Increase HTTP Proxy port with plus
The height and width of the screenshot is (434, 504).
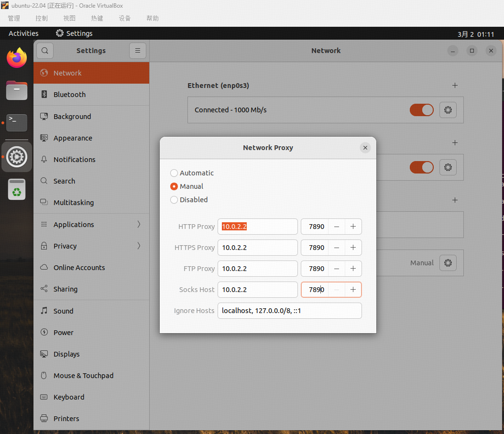(x=353, y=227)
